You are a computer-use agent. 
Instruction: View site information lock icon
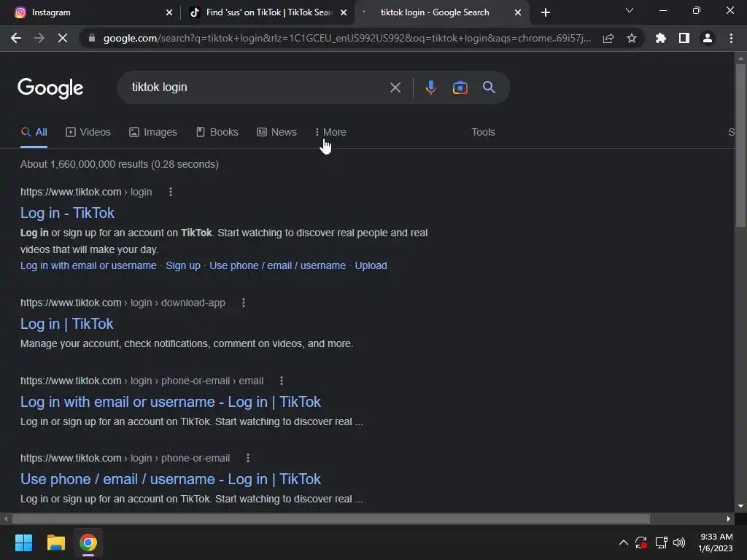(92, 38)
